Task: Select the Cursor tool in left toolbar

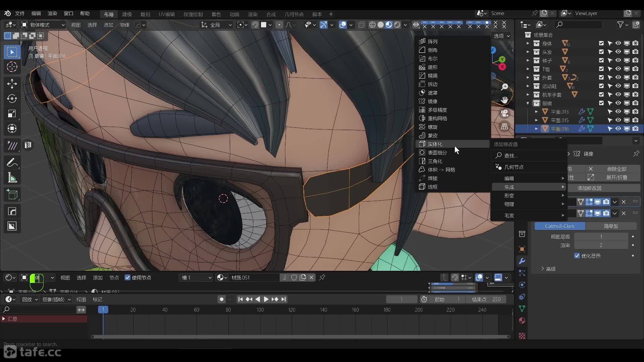Action: point(12,67)
